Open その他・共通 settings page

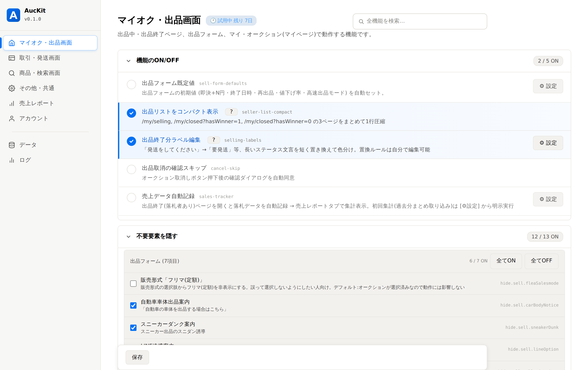(50, 88)
